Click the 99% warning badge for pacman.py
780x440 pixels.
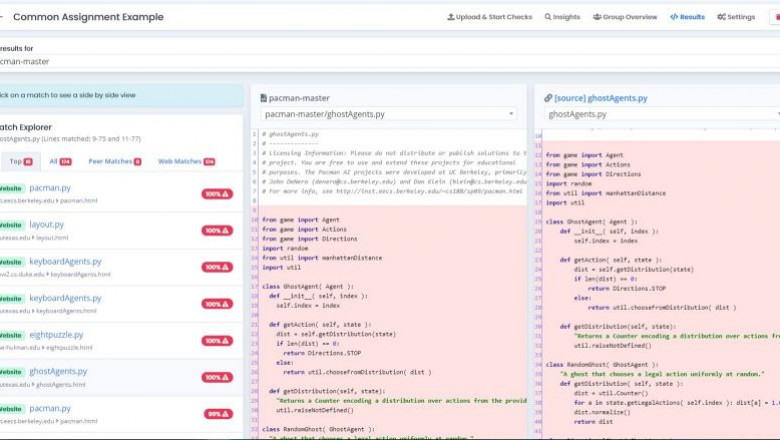(218, 414)
